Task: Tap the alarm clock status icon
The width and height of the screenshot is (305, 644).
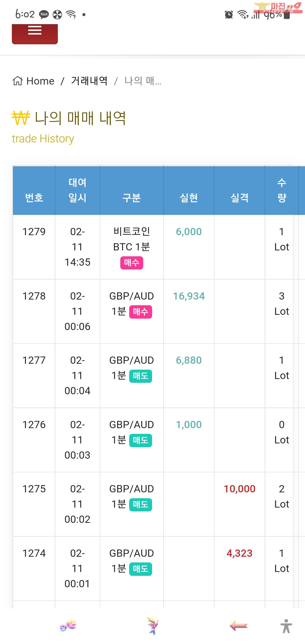Action: pyautogui.click(x=229, y=15)
